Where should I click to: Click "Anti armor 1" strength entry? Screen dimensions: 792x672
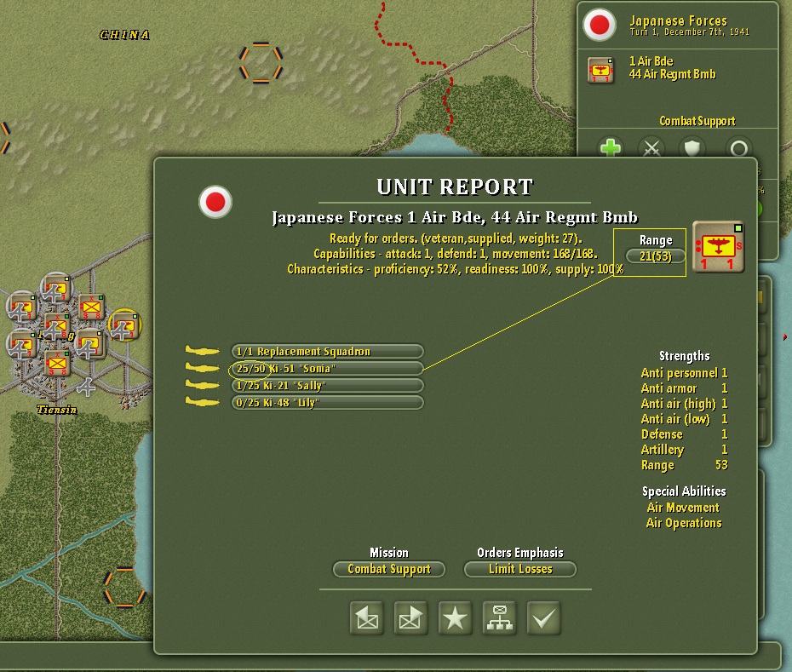(684, 388)
